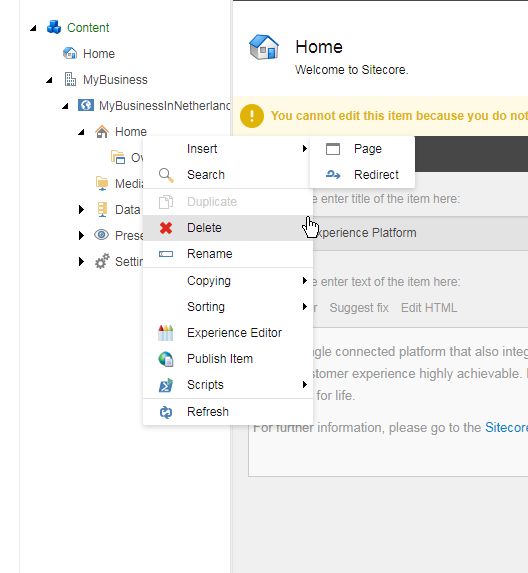The image size is (528, 573).
Task: Click the top-level Home tree icon
Action: 70,53
